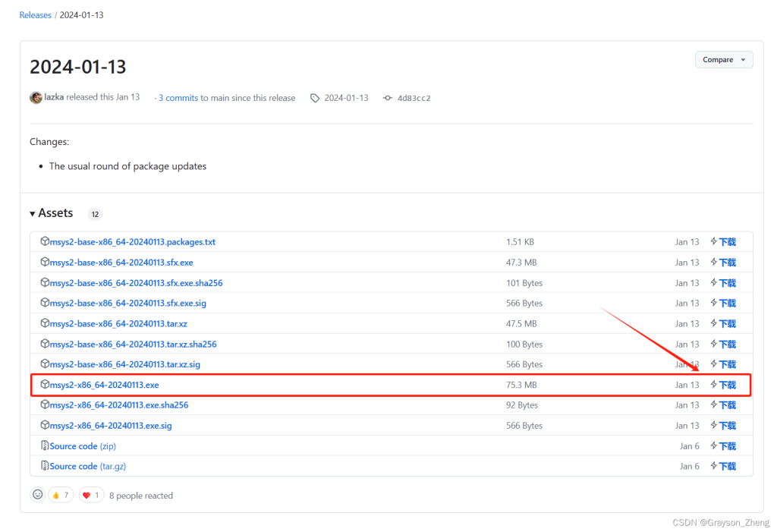
Task: Open the lazka author profile link
Action: (x=54, y=97)
